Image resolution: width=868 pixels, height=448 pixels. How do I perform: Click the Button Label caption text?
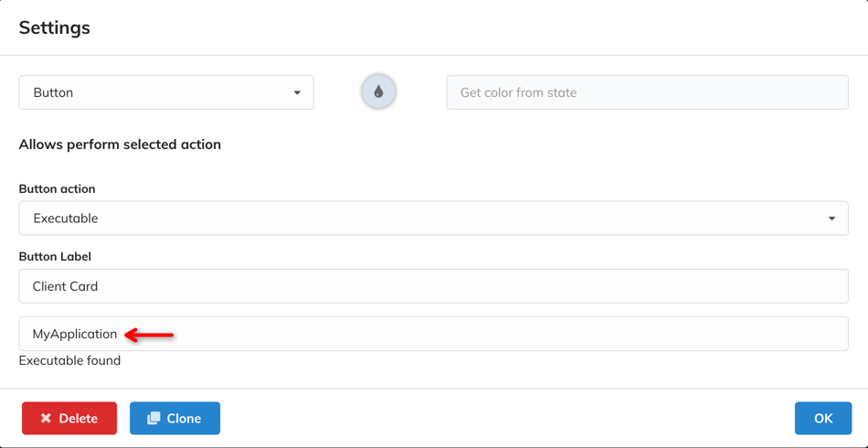point(55,257)
